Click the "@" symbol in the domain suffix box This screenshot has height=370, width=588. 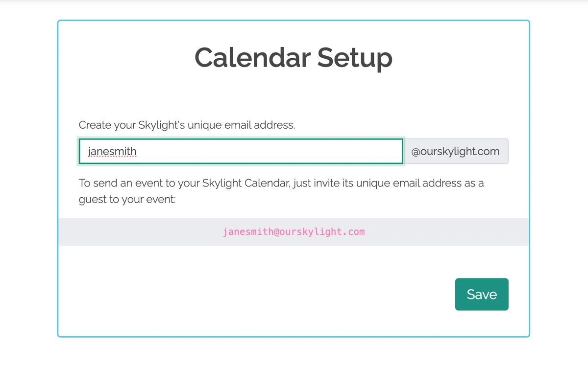[x=416, y=152]
